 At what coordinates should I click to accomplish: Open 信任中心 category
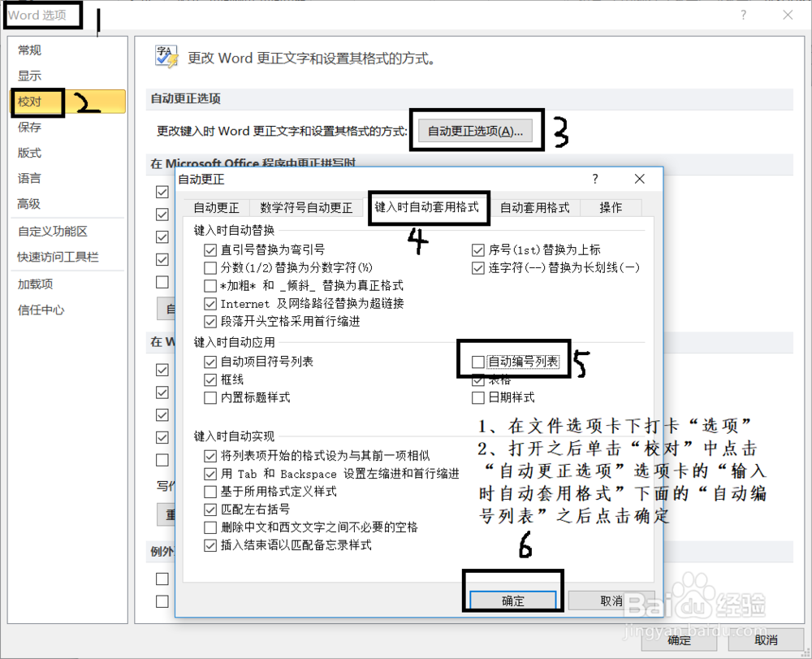(68, 310)
